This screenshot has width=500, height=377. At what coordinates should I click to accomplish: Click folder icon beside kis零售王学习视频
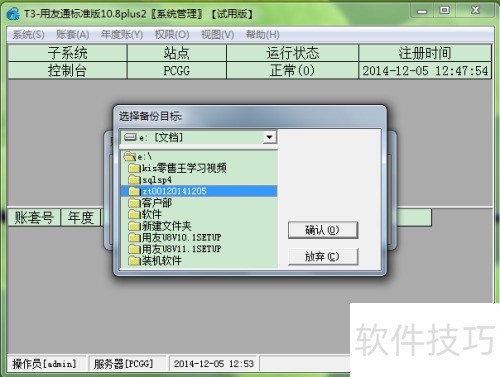(x=135, y=168)
